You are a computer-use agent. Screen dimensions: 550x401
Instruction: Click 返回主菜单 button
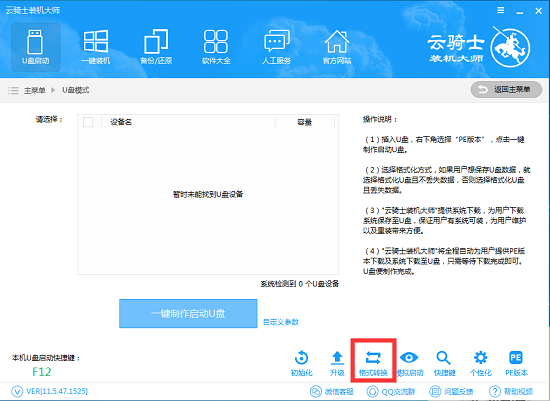coord(506,90)
